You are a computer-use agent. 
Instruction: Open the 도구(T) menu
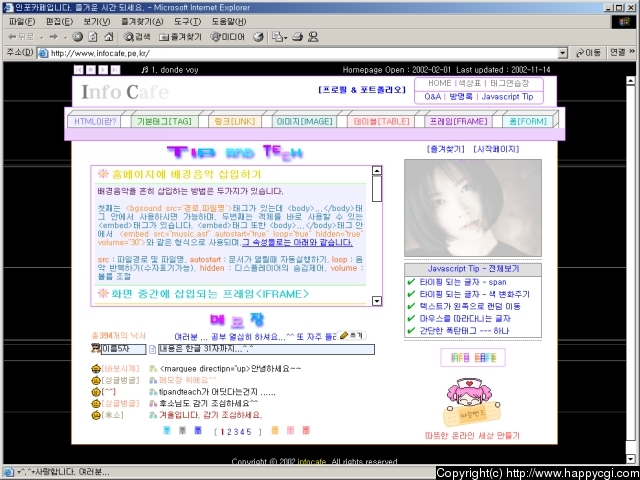pyautogui.click(x=187, y=22)
